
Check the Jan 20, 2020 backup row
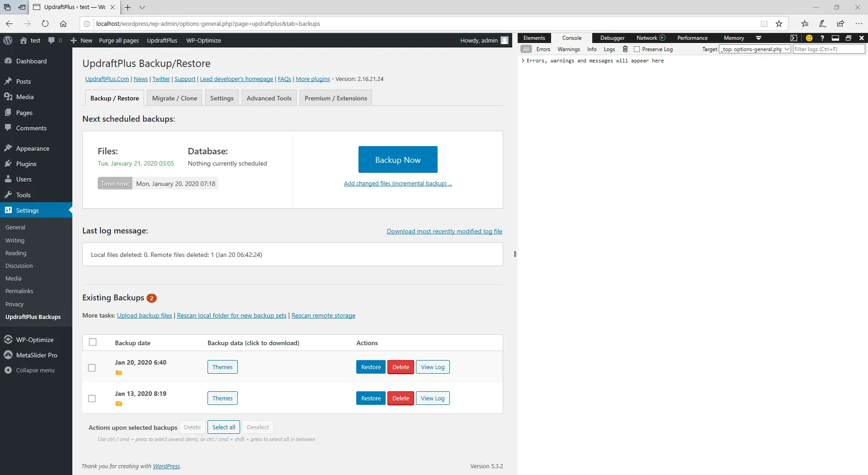tap(92, 368)
